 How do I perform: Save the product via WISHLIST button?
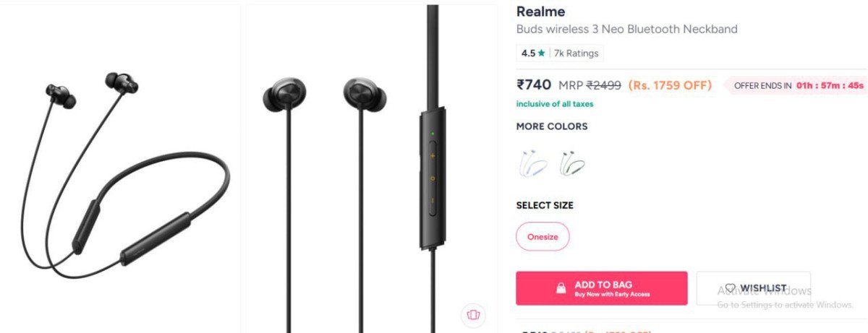pyautogui.click(x=753, y=288)
